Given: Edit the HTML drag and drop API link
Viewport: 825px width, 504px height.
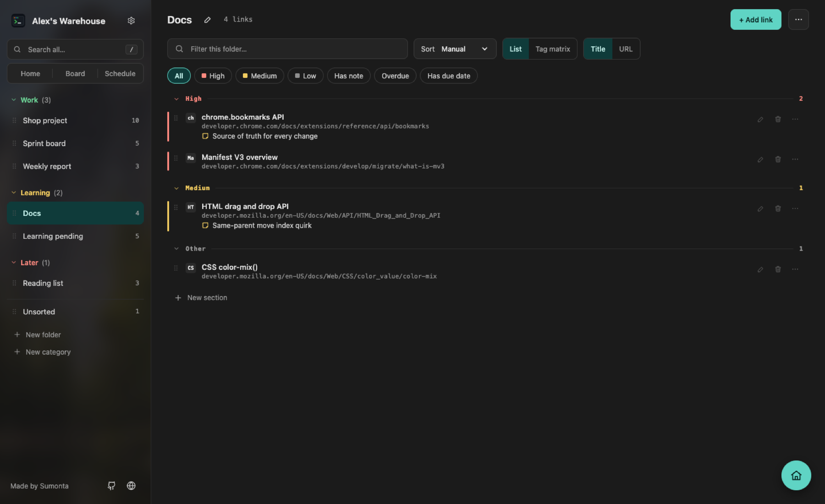Looking at the screenshot, I should point(760,208).
